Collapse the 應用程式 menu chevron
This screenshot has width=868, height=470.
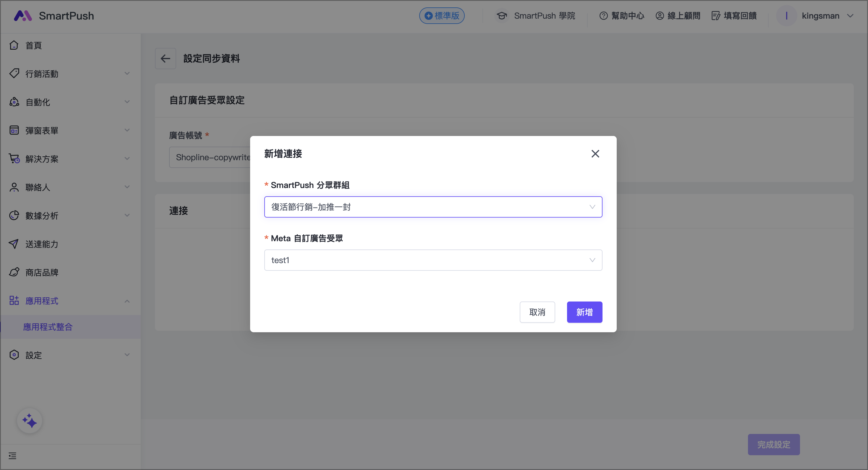point(127,301)
